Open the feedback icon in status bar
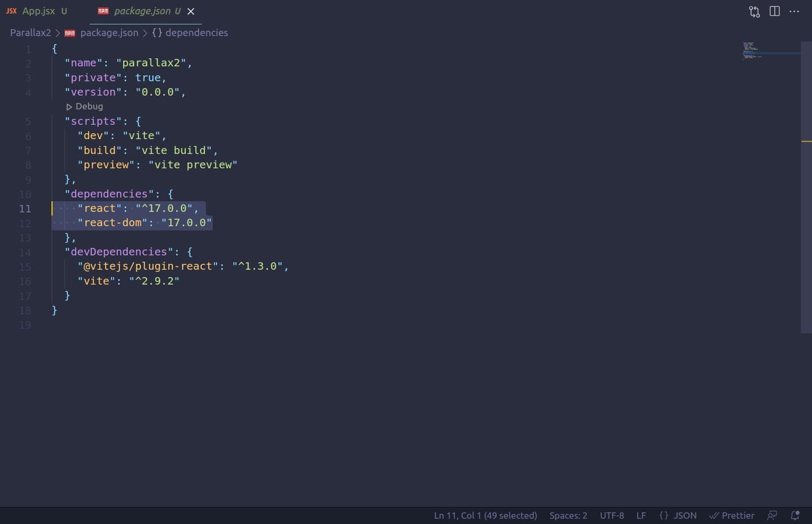Viewport: 812px width, 524px height. click(x=772, y=515)
